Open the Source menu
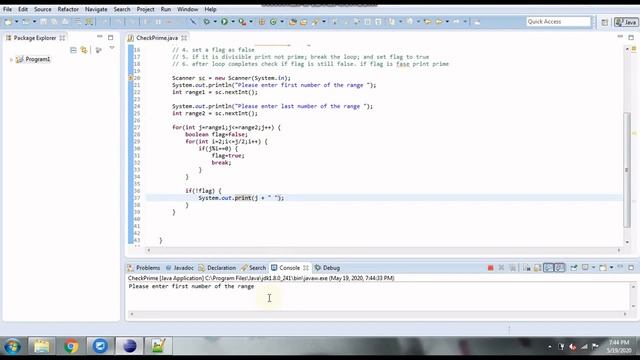This screenshot has height=360, width=640. [42, 9]
